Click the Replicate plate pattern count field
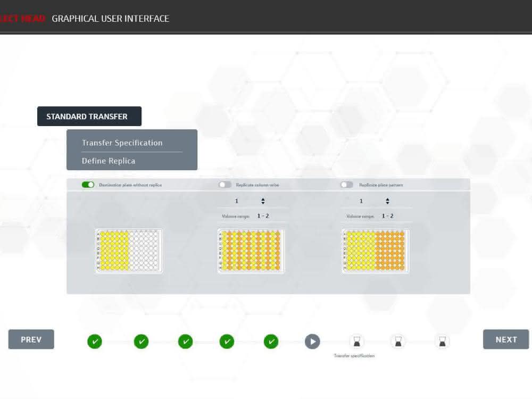This screenshot has height=399, width=532. (377, 201)
